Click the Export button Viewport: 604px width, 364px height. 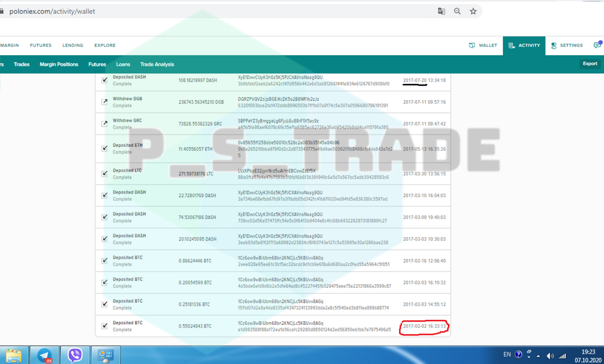click(x=589, y=64)
